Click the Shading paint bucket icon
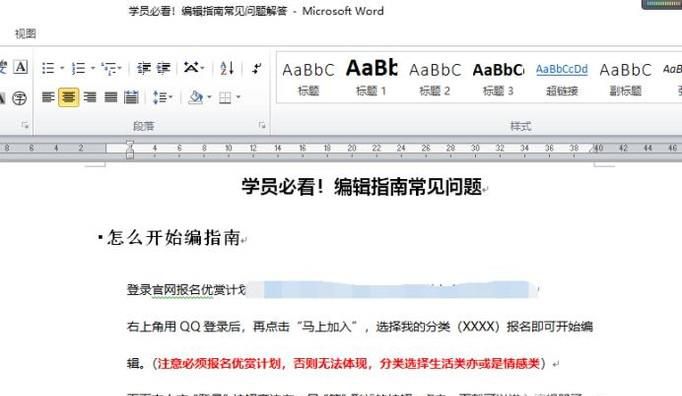The width and height of the screenshot is (682, 396). [196, 97]
